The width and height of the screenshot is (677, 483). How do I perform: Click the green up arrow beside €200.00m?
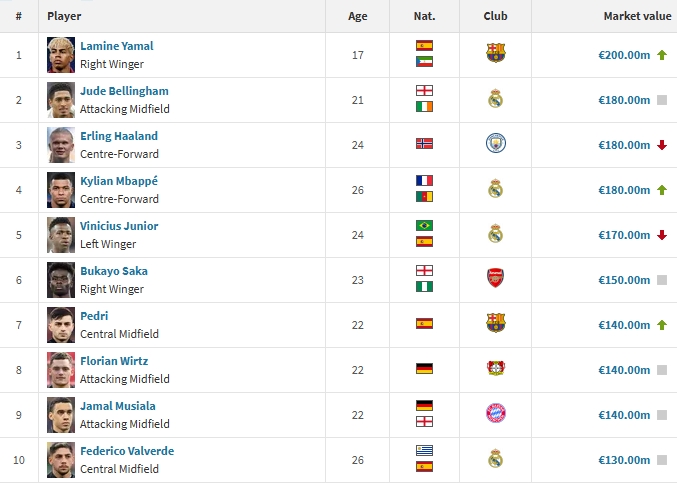click(x=662, y=55)
